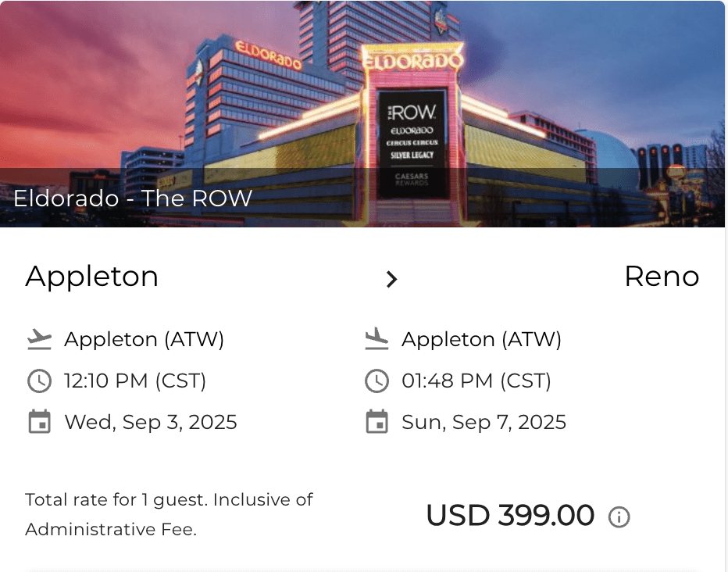Click the chevron arrow between Appleton and Reno

point(392,279)
